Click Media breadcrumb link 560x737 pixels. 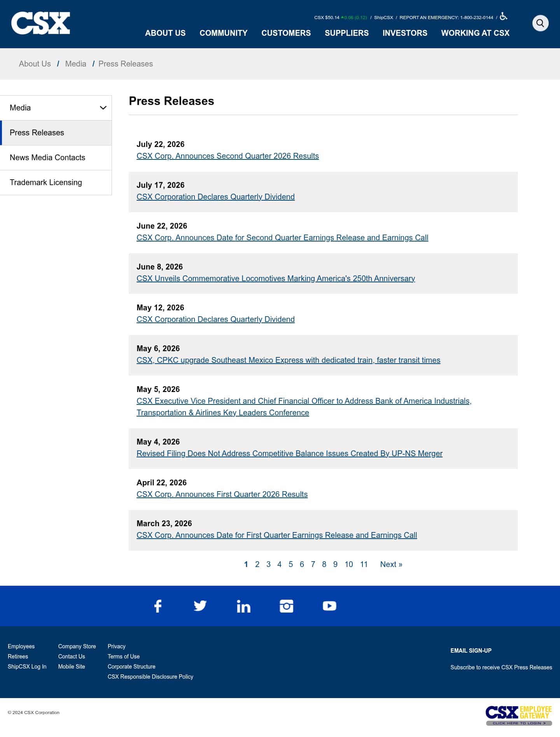[x=75, y=64]
